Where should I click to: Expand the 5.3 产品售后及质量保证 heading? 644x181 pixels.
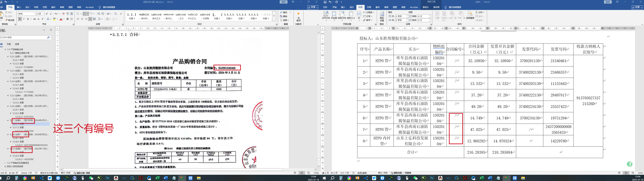point(5,163)
